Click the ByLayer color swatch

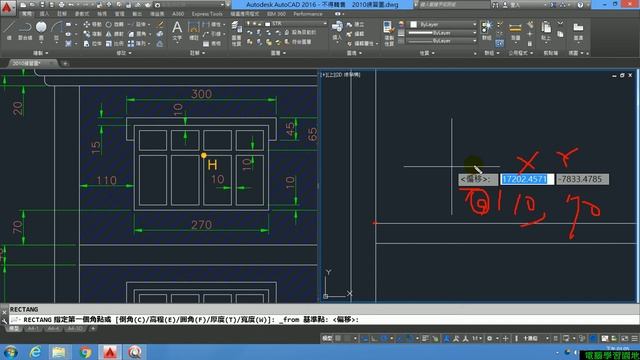[413, 24]
